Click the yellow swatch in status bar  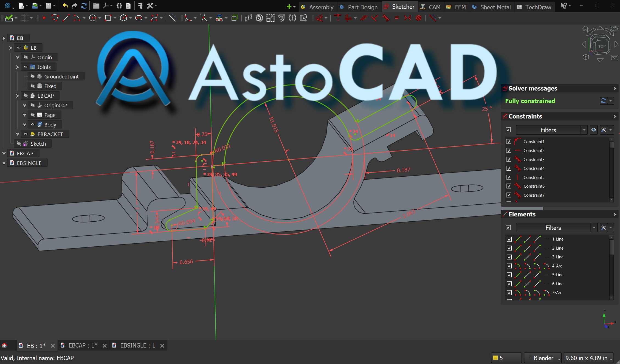[495, 358]
